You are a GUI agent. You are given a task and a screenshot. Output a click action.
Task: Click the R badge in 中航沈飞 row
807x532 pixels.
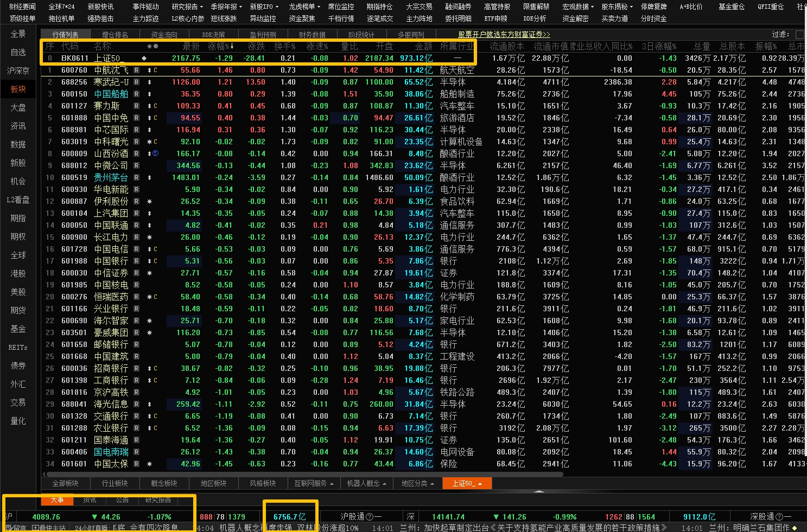[x=137, y=70]
